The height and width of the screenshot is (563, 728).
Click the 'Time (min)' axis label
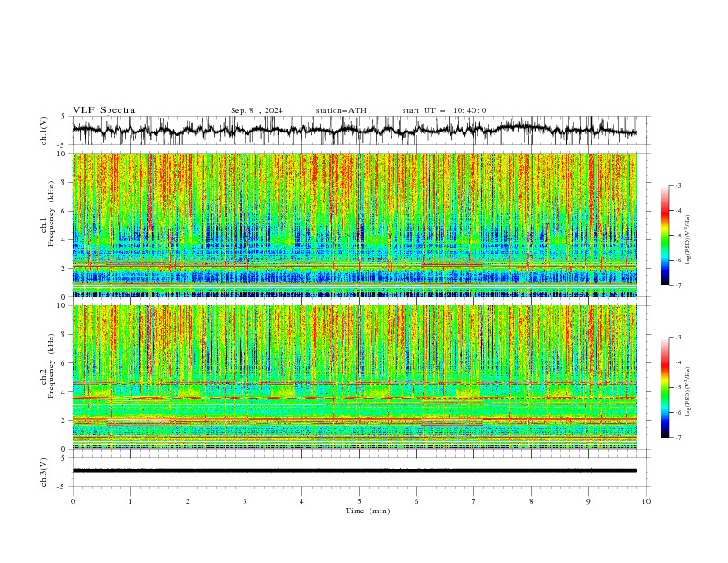tap(368, 511)
